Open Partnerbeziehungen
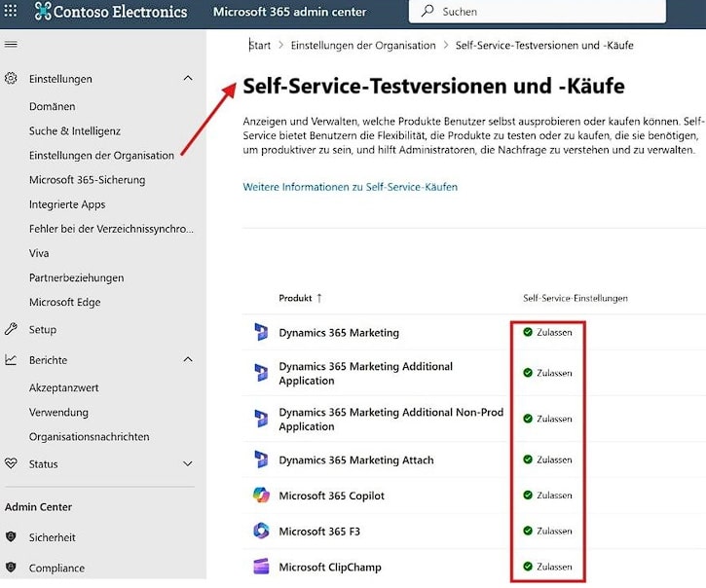The width and height of the screenshot is (706, 588). point(77,277)
